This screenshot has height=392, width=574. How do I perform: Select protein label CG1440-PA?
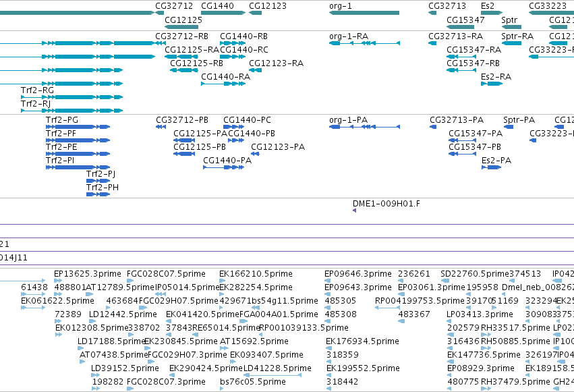(x=227, y=161)
